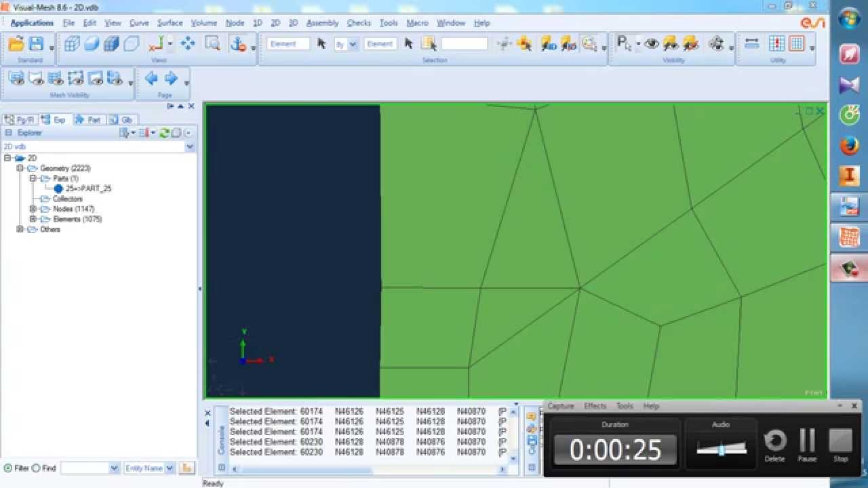
Task: Expand the Nodes (1147) node
Action: (33, 209)
